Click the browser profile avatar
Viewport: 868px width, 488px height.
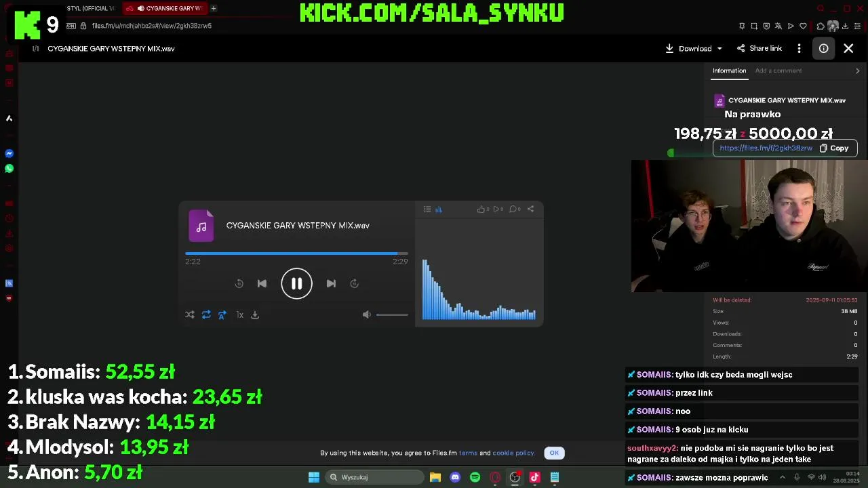coord(833,26)
